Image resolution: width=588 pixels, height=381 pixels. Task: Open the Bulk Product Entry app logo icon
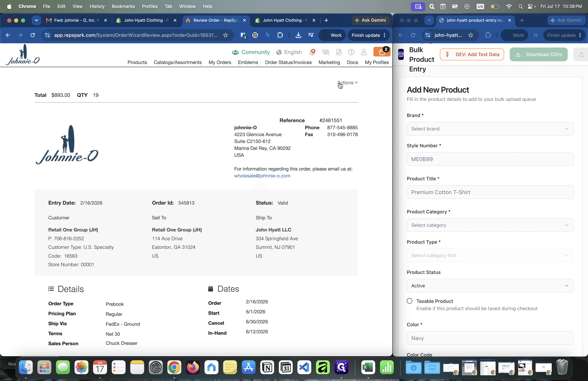pyautogui.click(x=401, y=54)
